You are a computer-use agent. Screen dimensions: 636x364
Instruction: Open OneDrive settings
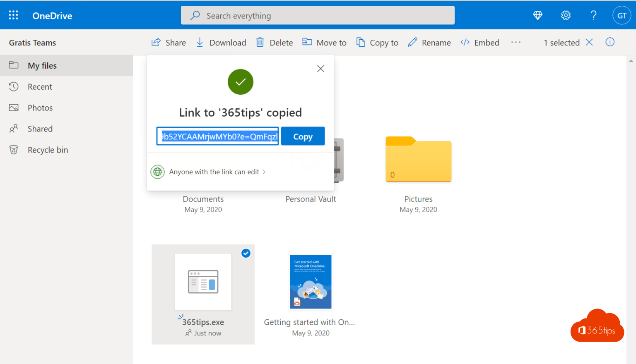[566, 15]
